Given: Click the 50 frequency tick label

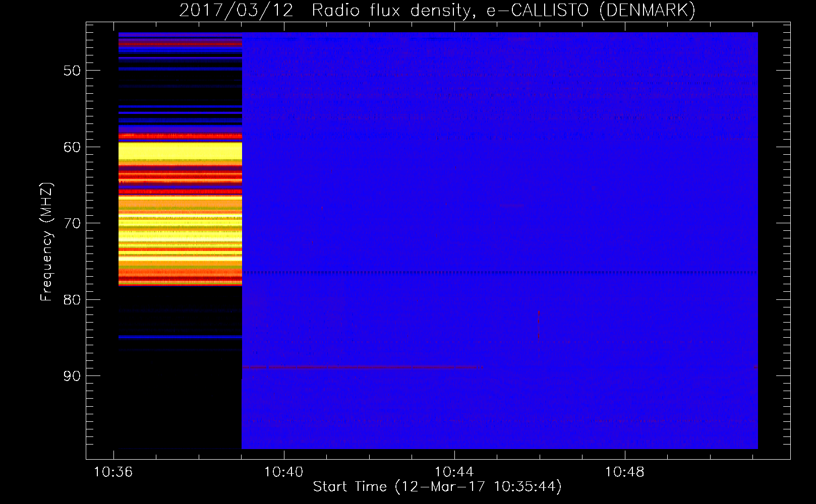Looking at the screenshot, I should [72, 71].
